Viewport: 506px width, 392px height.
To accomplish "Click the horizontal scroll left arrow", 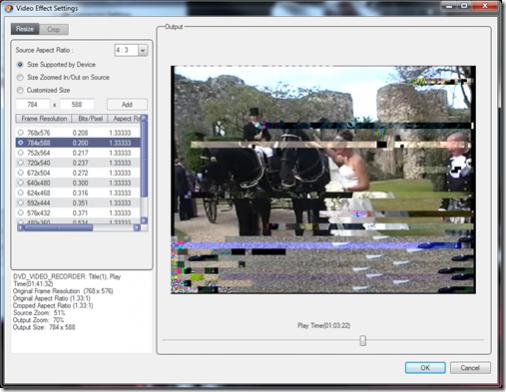I will point(20,228).
